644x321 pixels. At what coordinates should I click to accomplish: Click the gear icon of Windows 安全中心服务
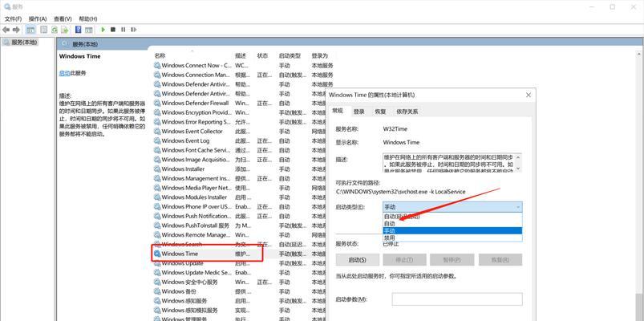(157, 282)
